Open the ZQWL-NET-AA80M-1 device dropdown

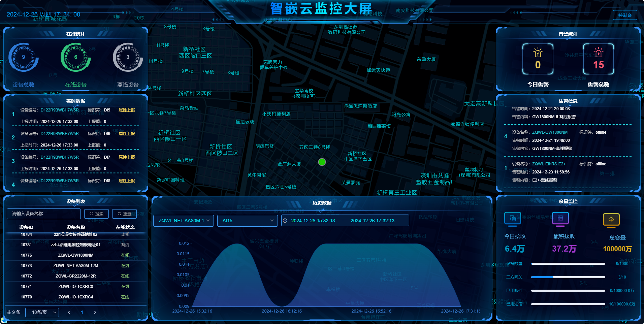click(x=184, y=221)
